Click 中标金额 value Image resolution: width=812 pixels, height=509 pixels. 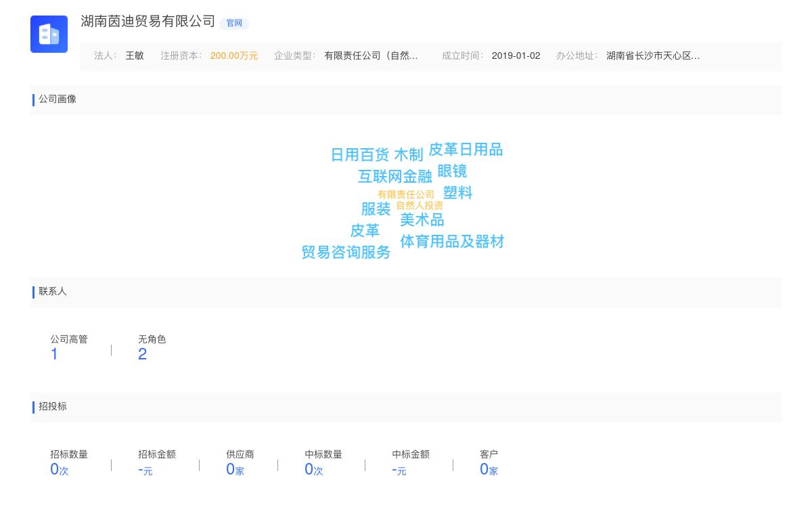(399, 470)
